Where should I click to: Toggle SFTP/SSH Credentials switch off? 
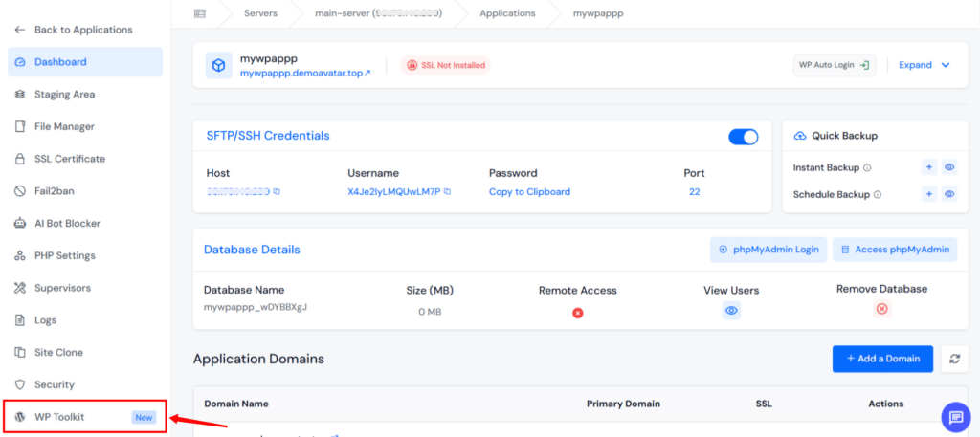(743, 138)
